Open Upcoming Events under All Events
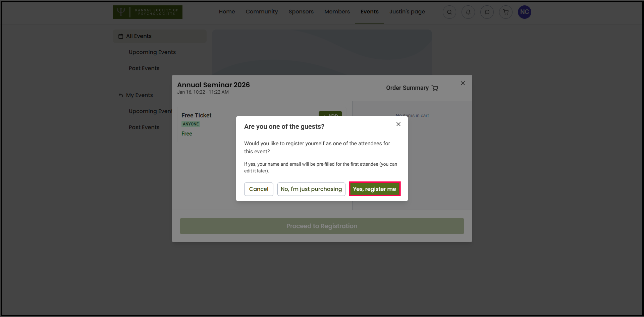Image resolution: width=644 pixels, height=317 pixels. pyautogui.click(x=152, y=52)
